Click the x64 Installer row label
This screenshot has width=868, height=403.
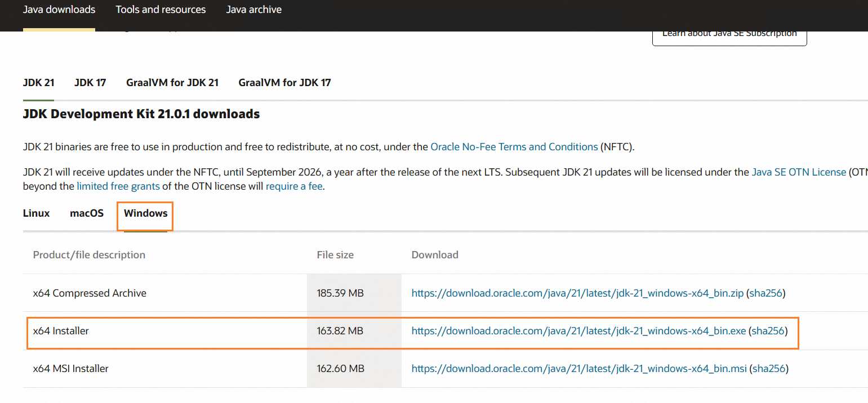click(61, 331)
